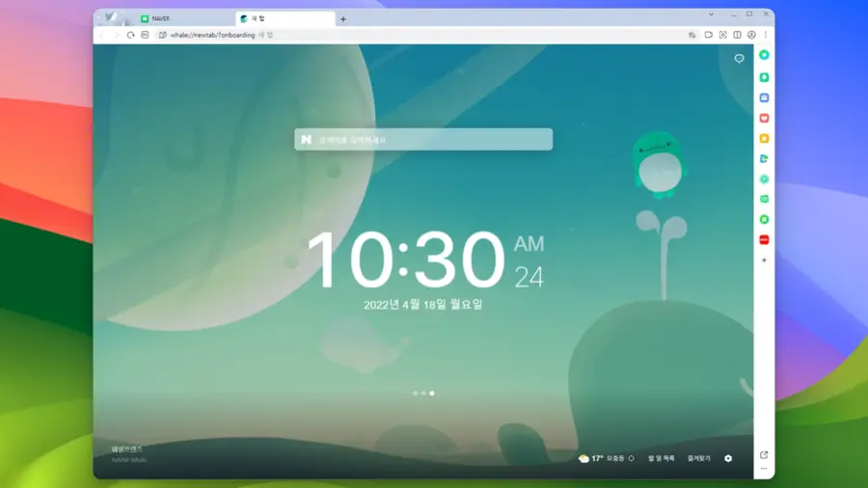Open the user profile icon

point(751,35)
